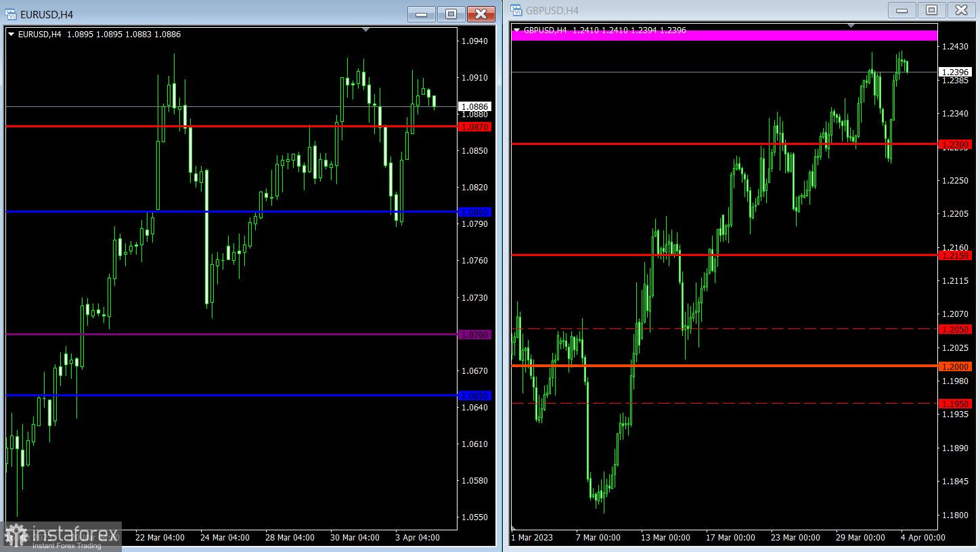Select the blue 1.0650 level line on EURUSD

tap(231, 395)
